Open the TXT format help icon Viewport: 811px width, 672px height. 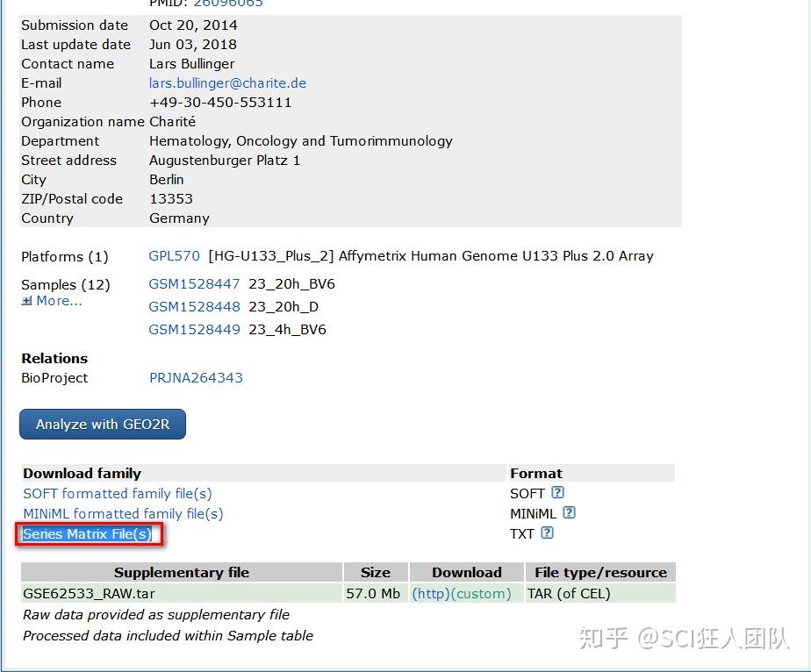click(x=548, y=533)
